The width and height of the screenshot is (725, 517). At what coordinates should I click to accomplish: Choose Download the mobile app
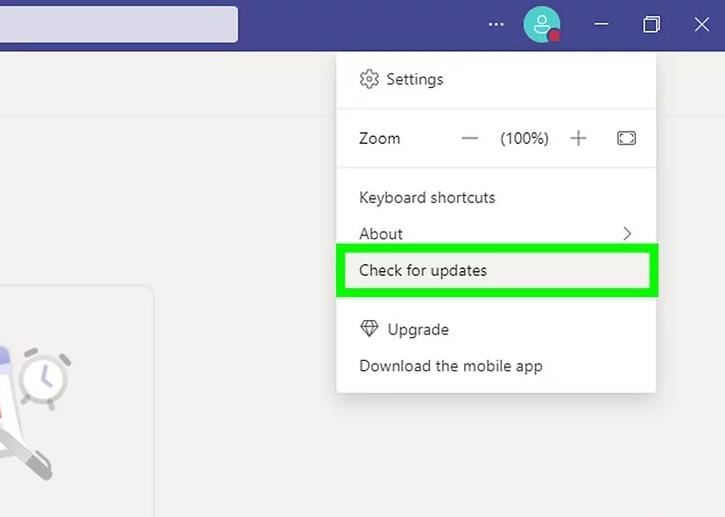click(x=451, y=366)
